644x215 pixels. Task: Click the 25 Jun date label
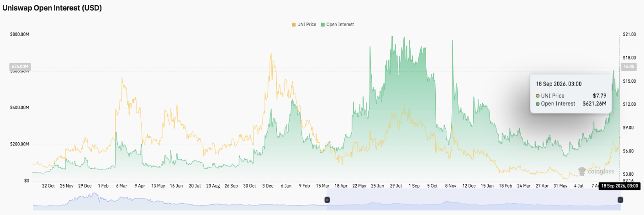click(378, 186)
